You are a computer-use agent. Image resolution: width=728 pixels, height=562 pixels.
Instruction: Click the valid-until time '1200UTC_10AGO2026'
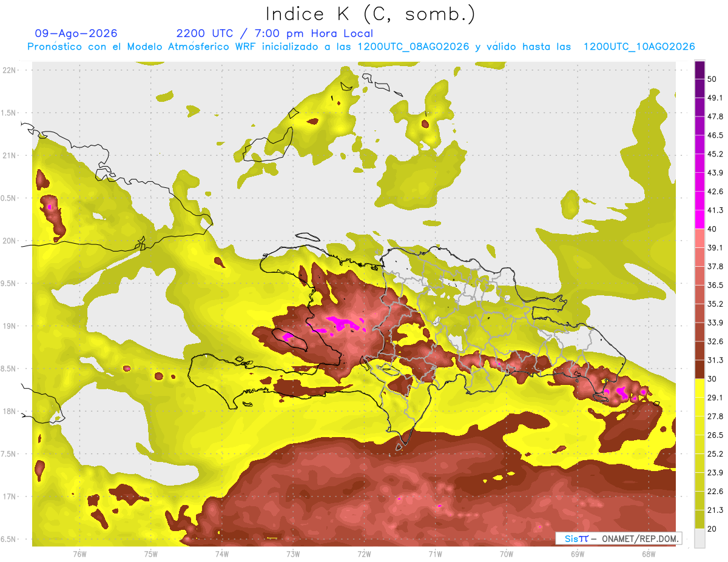click(639, 47)
